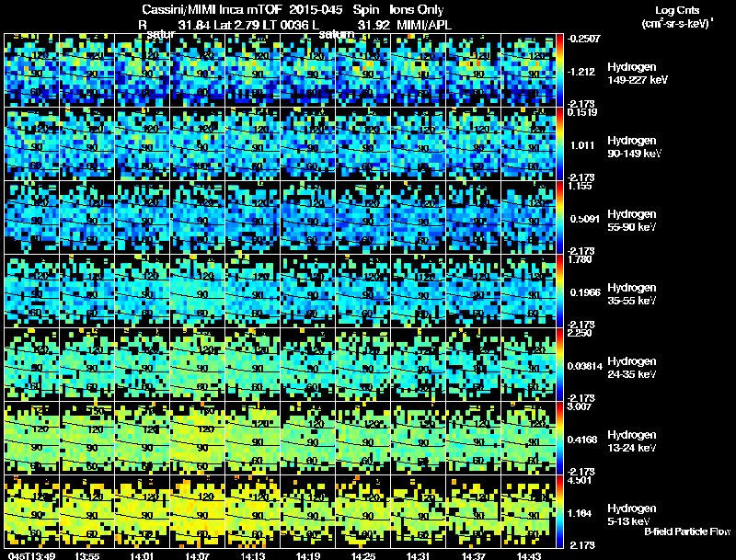Click the 0.03814 colorbar value
736x560 pixels.
585,366
